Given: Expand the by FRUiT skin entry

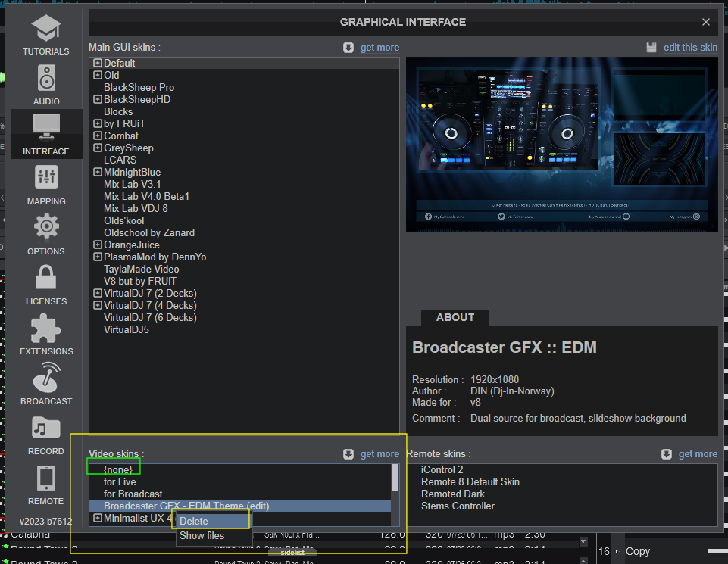Looking at the screenshot, I should pos(98,123).
